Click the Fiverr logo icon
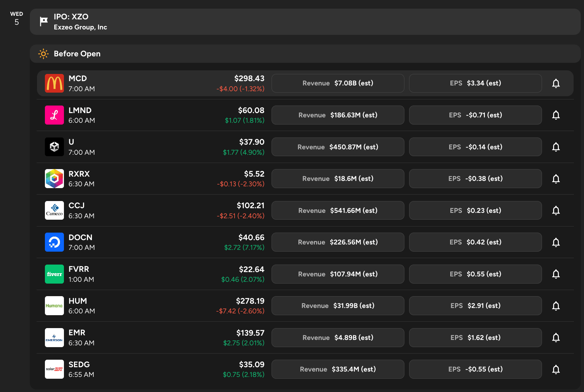The width and height of the screenshot is (584, 392). [x=54, y=274]
